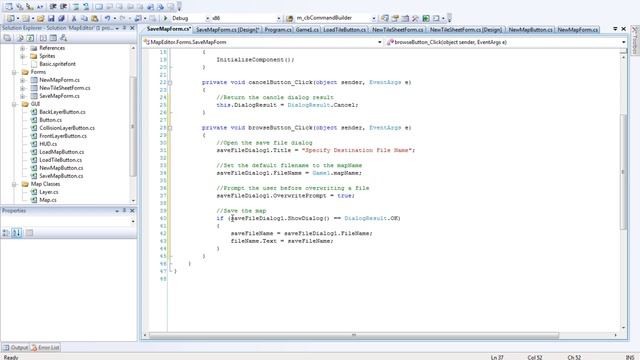The height and width of the screenshot is (360, 640).
Task: Click the Open File folder icon
Action: tap(40, 18)
